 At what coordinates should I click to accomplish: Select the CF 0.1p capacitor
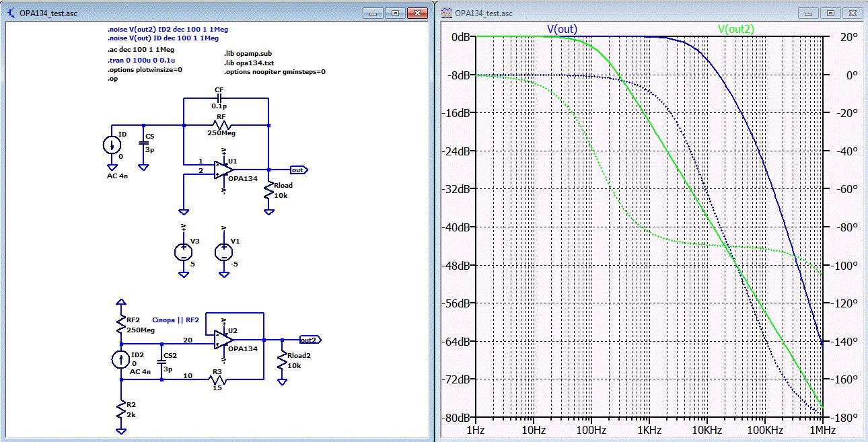click(x=219, y=97)
